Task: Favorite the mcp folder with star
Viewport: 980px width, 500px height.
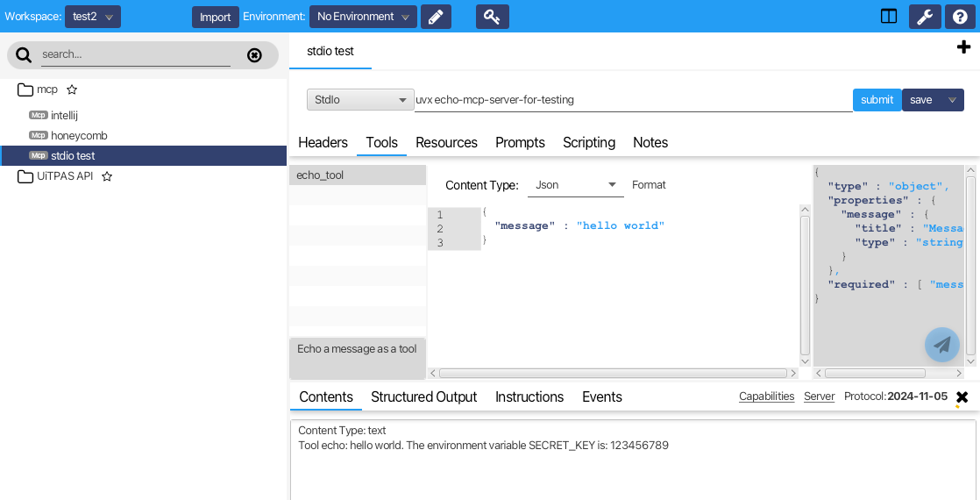Action: [x=72, y=89]
